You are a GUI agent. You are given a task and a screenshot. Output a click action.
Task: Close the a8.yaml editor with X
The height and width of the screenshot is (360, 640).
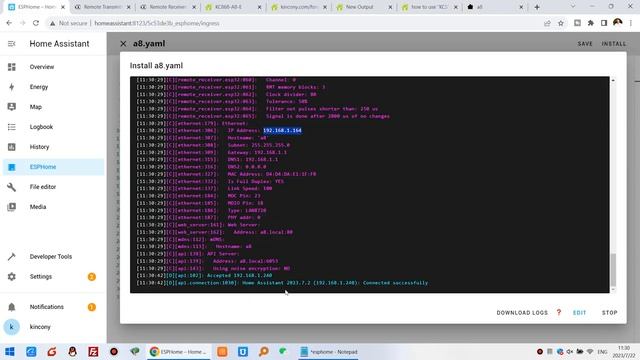click(x=123, y=44)
